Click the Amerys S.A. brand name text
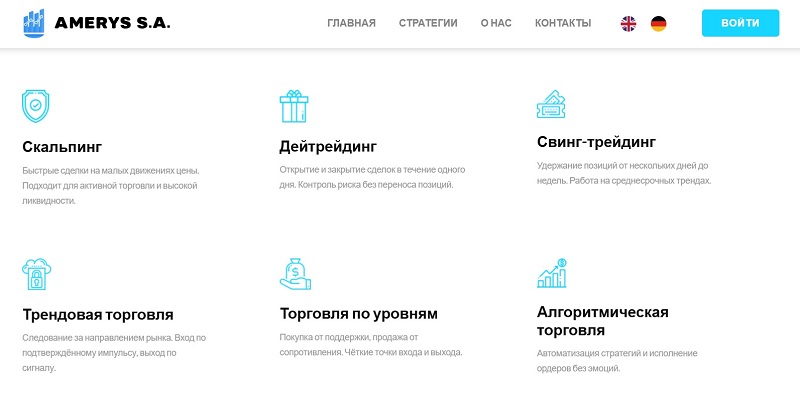Viewport: 800px width, 405px height. [x=113, y=22]
